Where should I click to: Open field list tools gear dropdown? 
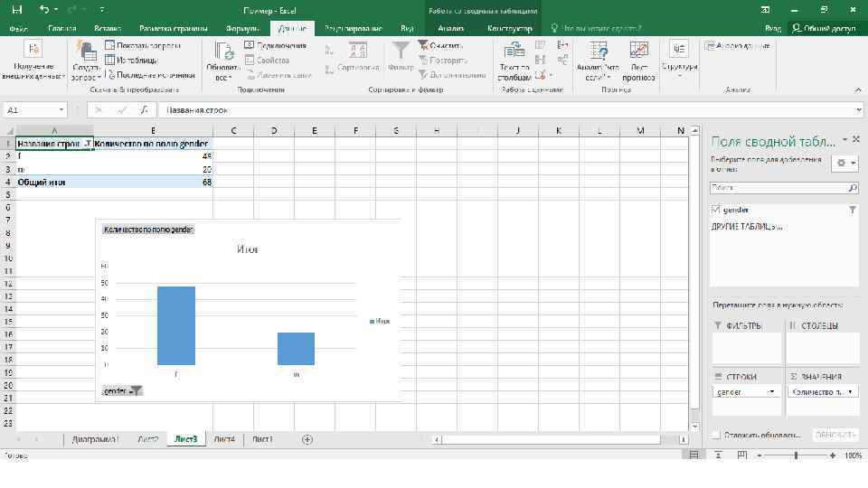(846, 163)
